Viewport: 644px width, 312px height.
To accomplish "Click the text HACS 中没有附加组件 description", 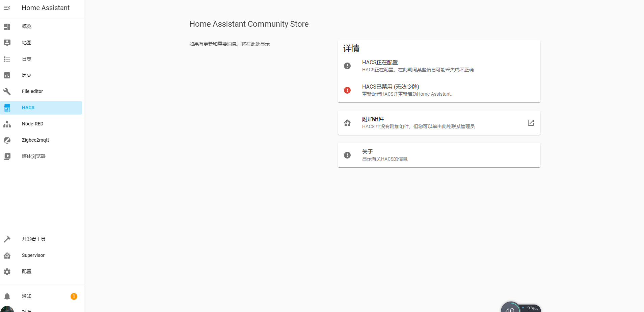I will pyautogui.click(x=419, y=126).
